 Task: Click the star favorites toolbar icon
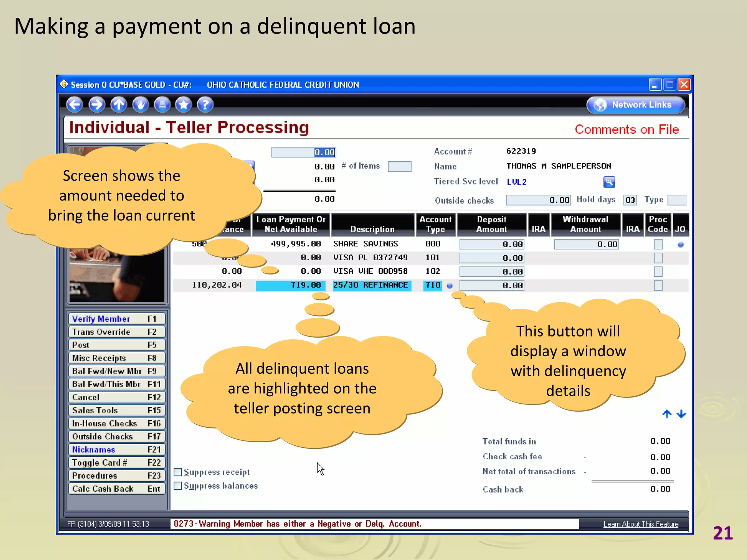183,105
